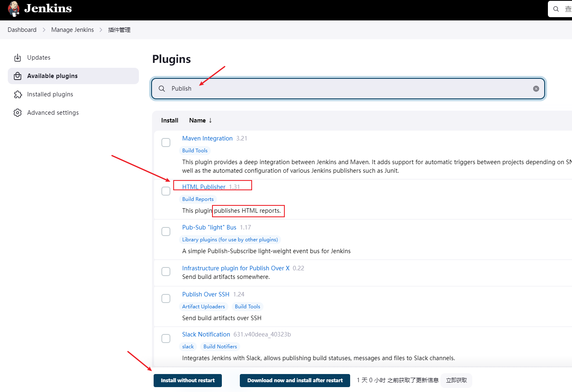Expand the chevron after Manage Jenkins breadcrumb

pyautogui.click(x=101, y=30)
